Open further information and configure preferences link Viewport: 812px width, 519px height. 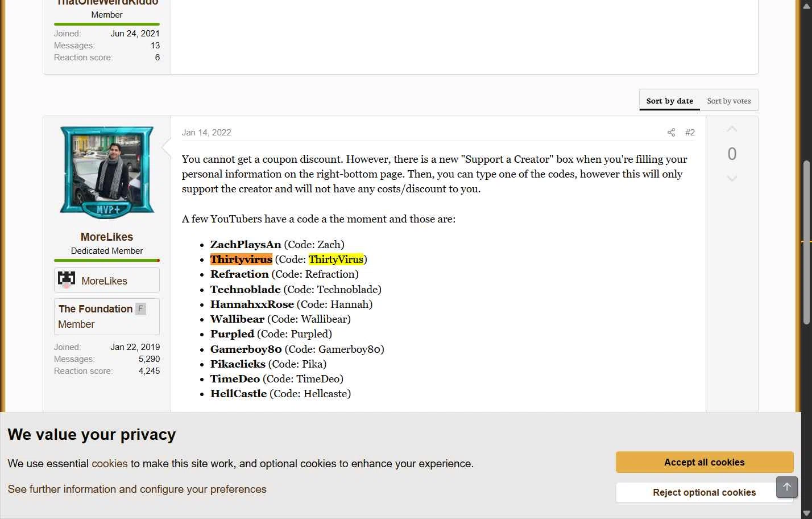[x=137, y=489]
